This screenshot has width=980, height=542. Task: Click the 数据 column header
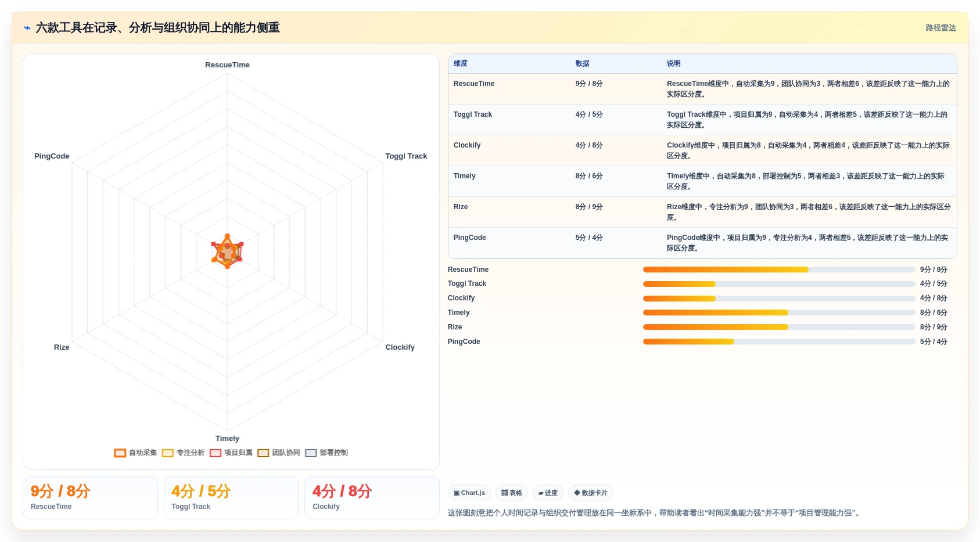tap(583, 64)
